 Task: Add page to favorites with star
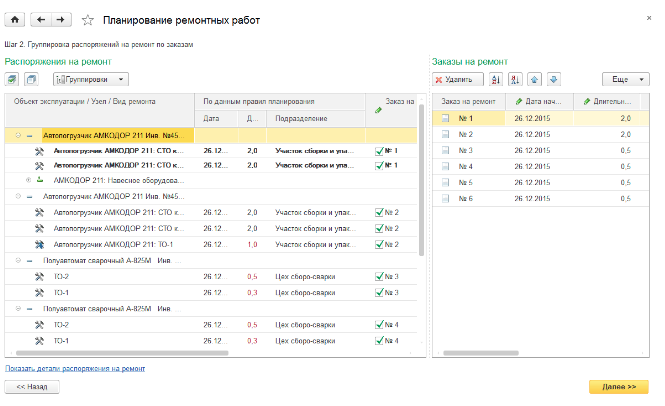(88, 20)
